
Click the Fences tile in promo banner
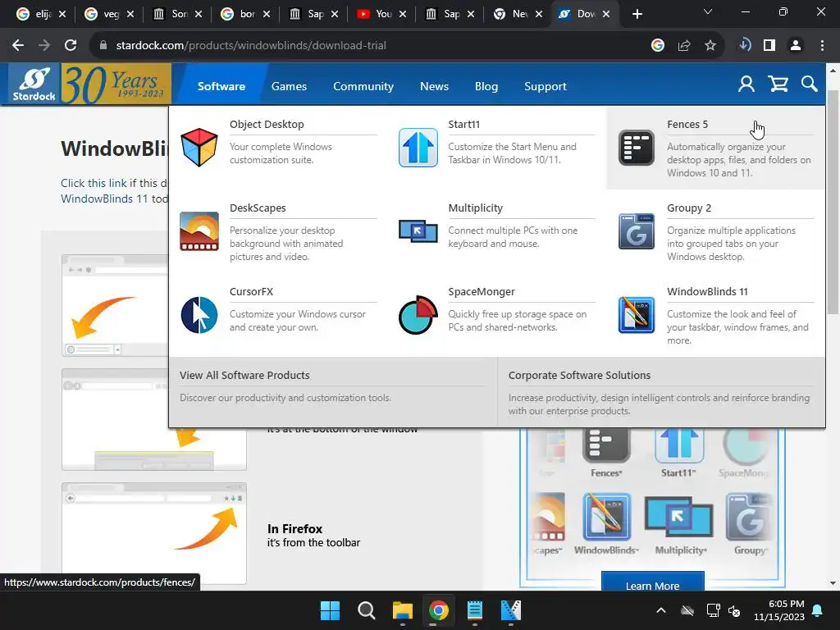click(x=606, y=453)
